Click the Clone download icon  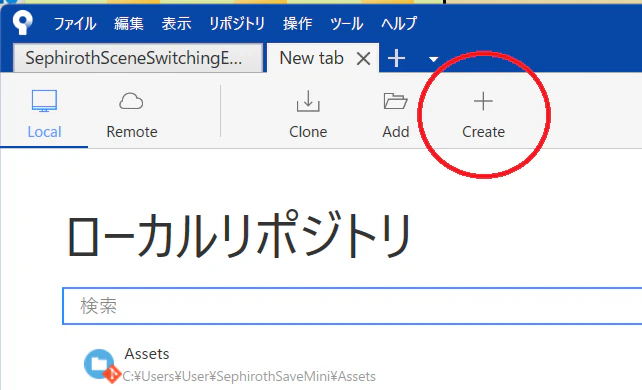[x=308, y=101]
